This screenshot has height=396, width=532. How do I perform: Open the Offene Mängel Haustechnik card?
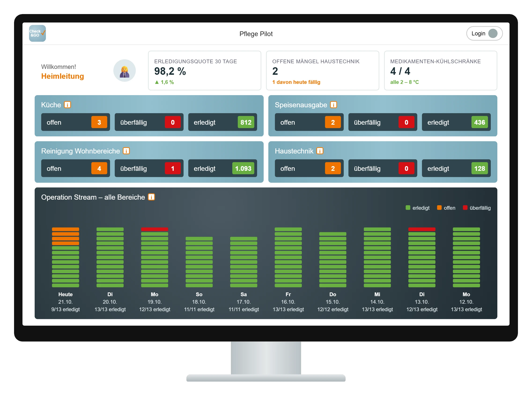[323, 71]
